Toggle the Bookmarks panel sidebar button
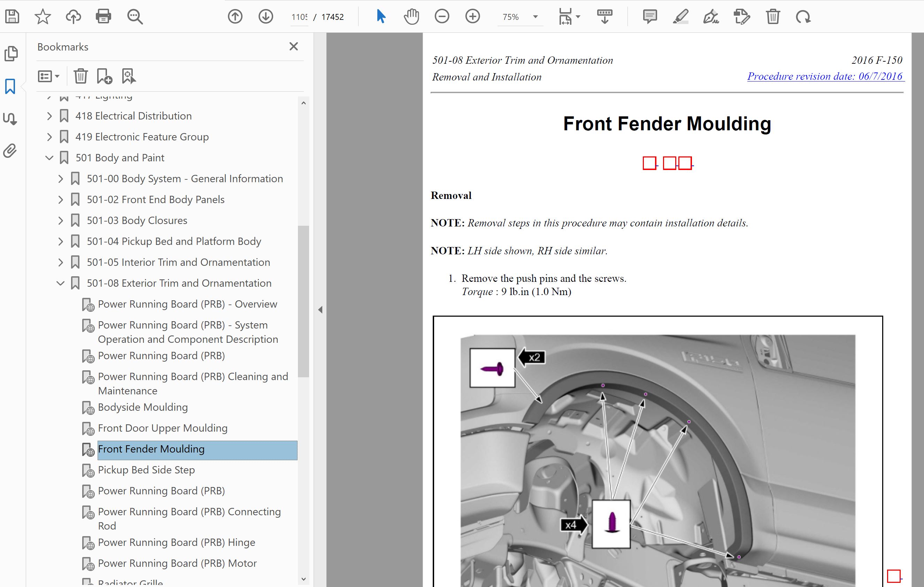Viewport: 924px width, 587px height. (10, 86)
